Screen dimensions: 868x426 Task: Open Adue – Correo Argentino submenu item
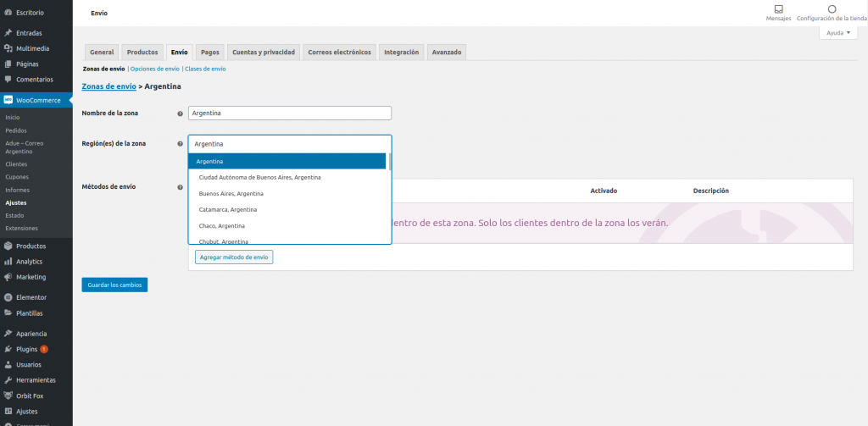(25, 147)
